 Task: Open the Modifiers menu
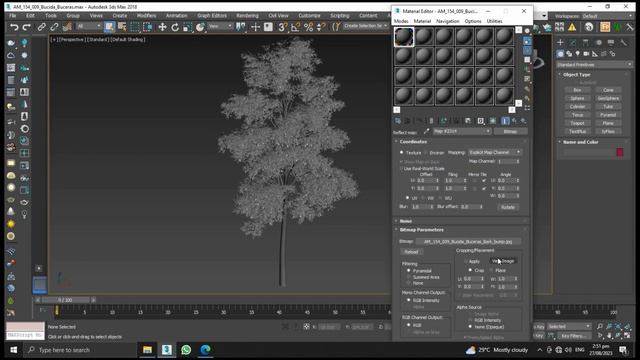pos(147,16)
